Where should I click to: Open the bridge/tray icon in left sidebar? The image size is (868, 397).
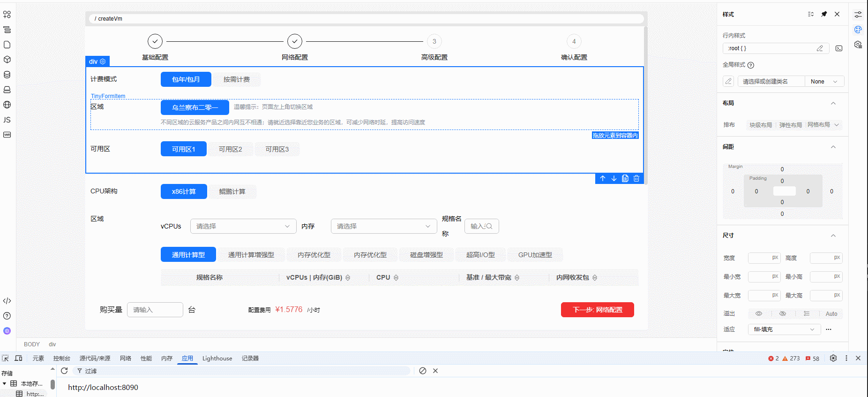click(7, 90)
